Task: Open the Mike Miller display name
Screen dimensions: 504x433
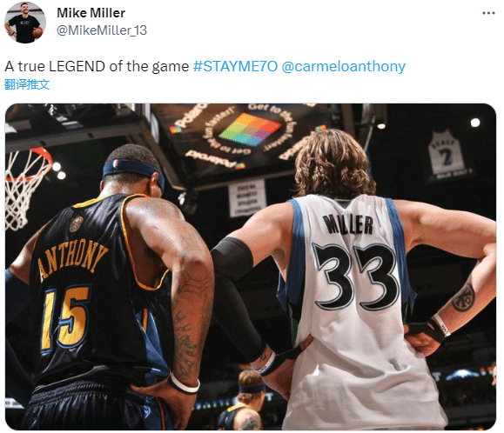Action: 91,13
